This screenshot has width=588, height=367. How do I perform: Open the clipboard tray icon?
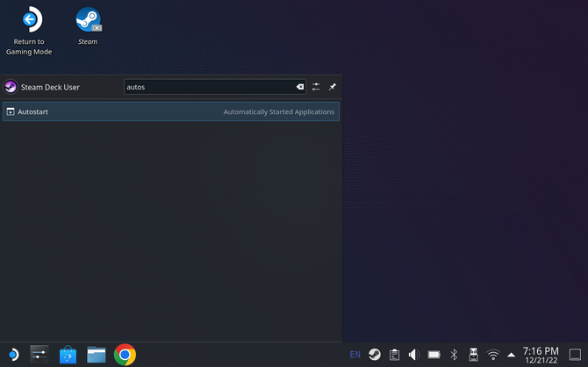point(394,355)
